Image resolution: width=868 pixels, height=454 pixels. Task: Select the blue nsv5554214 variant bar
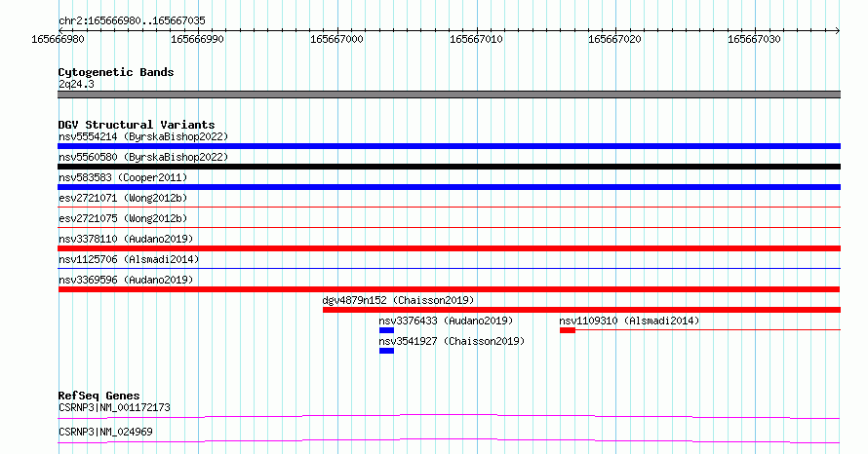tap(449, 146)
